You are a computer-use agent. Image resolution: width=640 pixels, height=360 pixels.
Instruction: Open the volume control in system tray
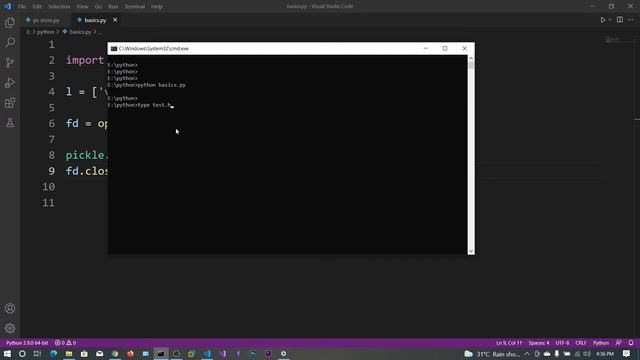[x=587, y=353]
